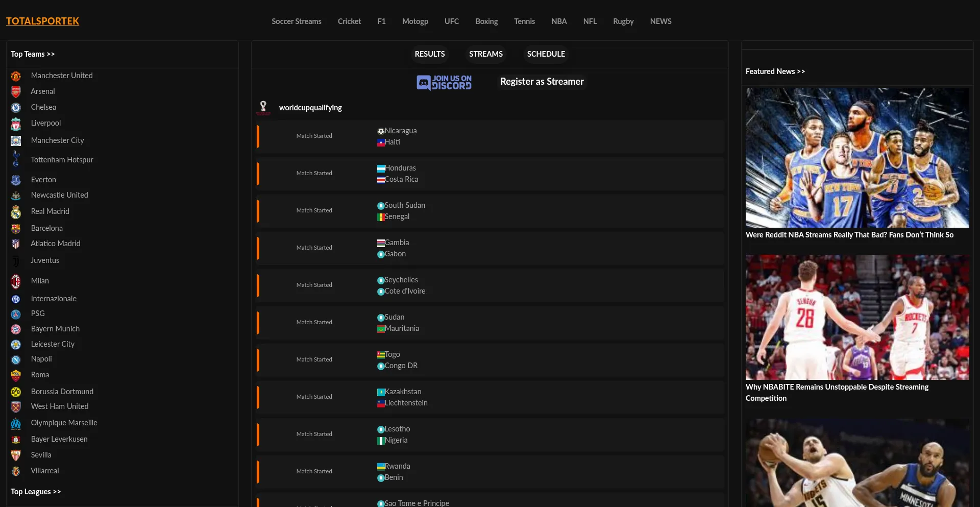Switch to the RESULTS tab
980x507 pixels.
tap(429, 54)
